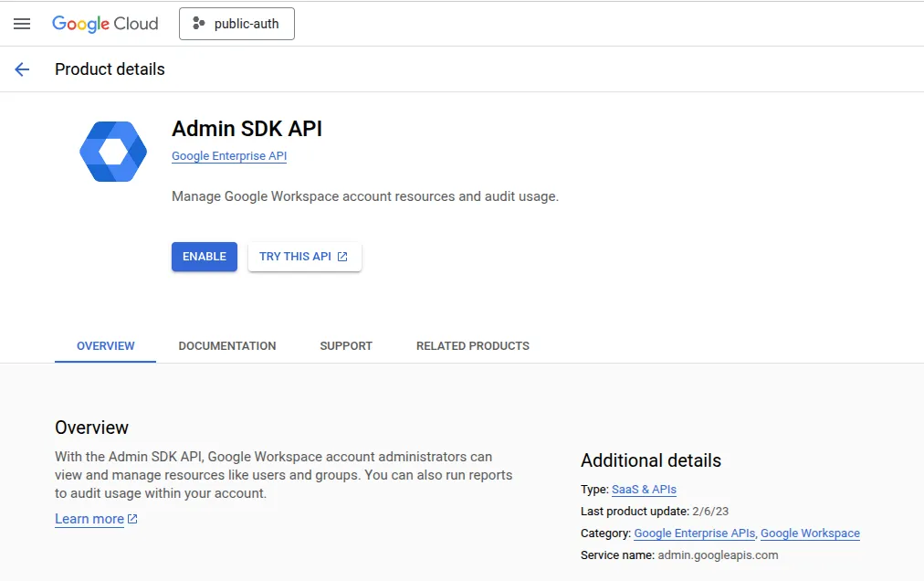Click the Google Workspace category link
Image resolution: width=924 pixels, height=581 pixels.
[x=810, y=533]
